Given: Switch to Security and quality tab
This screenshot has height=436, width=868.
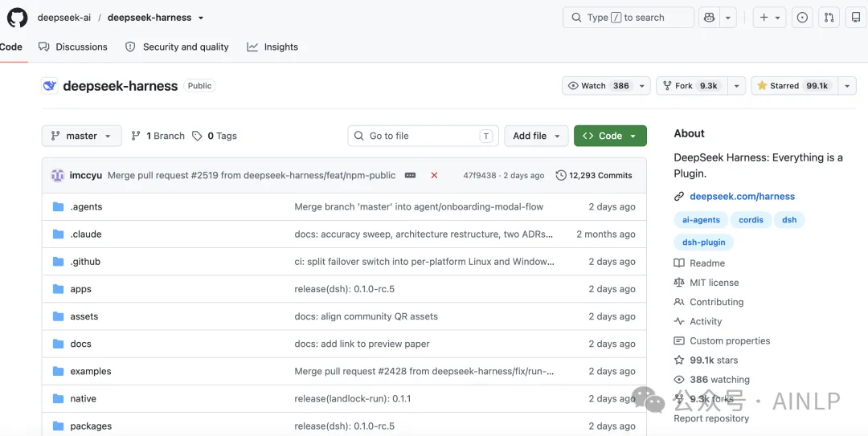Looking at the screenshot, I should pos(177,47).
